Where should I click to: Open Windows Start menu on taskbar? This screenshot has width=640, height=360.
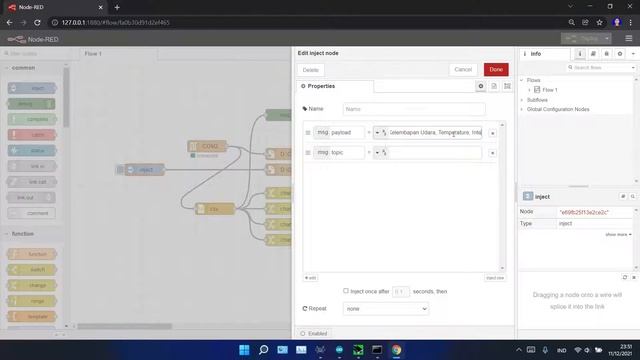click(244, 350)
